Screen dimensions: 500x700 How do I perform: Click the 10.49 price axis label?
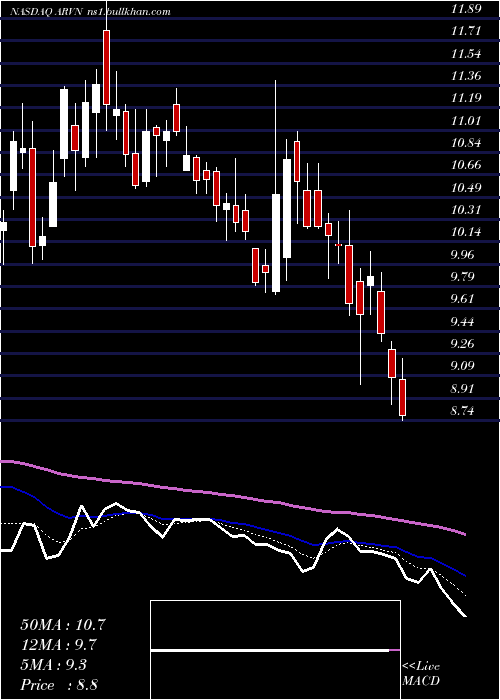[x=466, y=188]
